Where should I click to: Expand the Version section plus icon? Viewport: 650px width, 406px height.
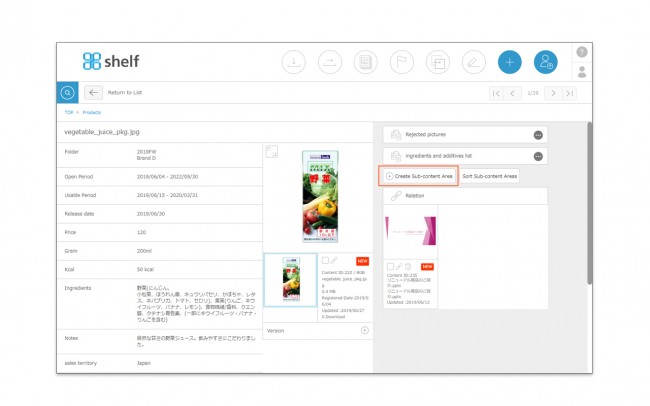(x=364, y=331)
